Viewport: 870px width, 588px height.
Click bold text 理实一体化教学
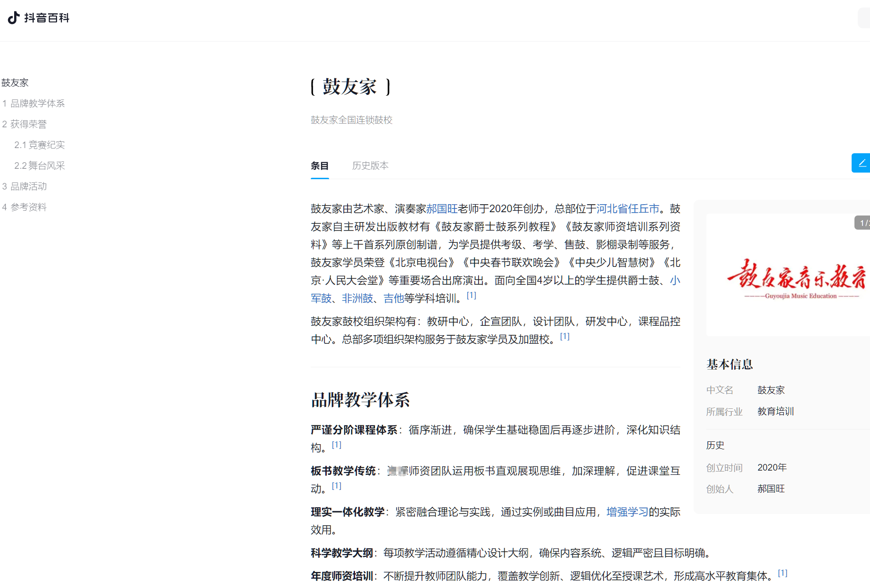pyautogui.click(x=348, y=512)
